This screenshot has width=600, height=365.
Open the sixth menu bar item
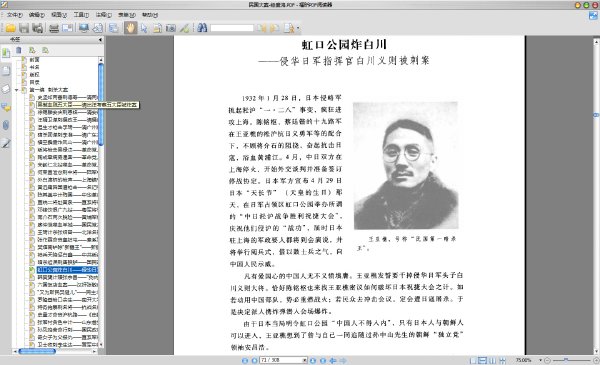[127, 15]
